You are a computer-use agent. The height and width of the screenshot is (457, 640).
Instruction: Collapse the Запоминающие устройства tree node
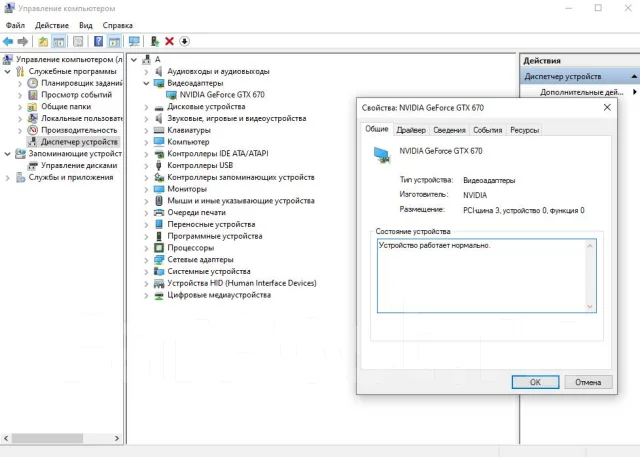pos(7,154)
